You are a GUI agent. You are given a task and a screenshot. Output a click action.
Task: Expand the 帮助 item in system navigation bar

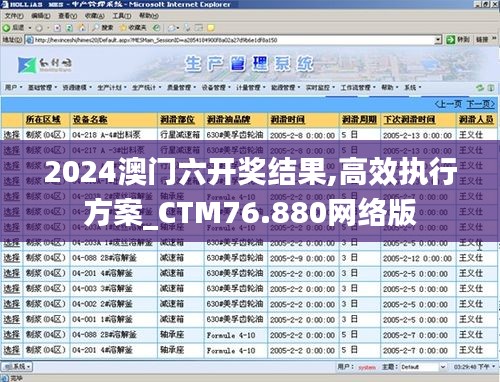tap(390, 88)
